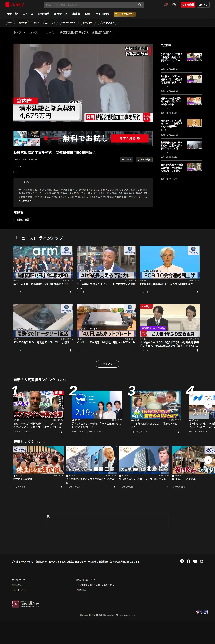Click 今すぐ見る on free trial banner
This screenshot has width=215, height=644.
(129, 138)
